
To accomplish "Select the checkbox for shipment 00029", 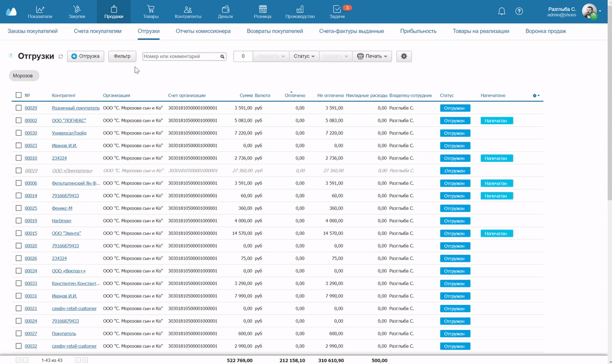I will 19,108.
